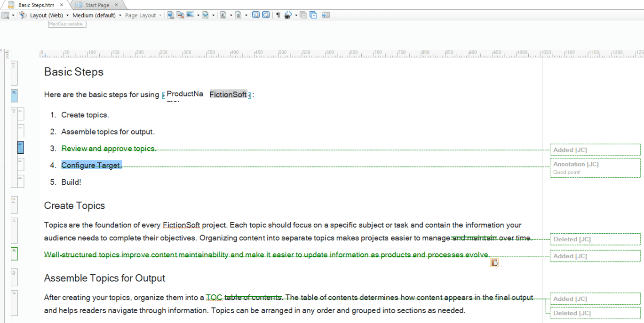Click the Layout mode icon beside Layout (Web)
The image size is (644, 323).
coord(23,16)
